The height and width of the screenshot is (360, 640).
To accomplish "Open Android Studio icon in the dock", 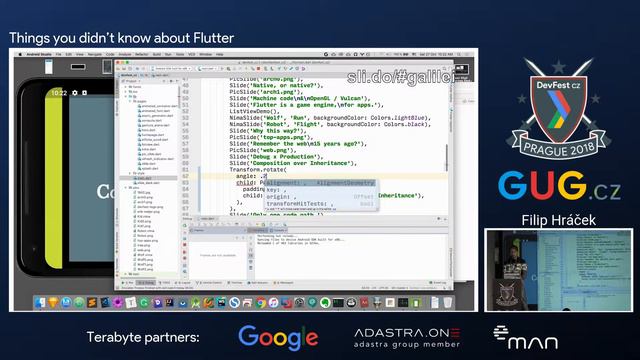I will tap(196, 302).
